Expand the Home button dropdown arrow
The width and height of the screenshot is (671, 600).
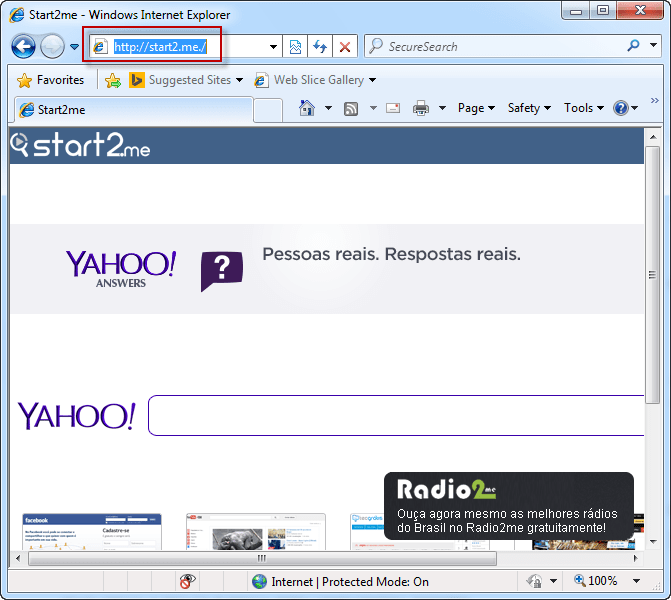point(328,108)
